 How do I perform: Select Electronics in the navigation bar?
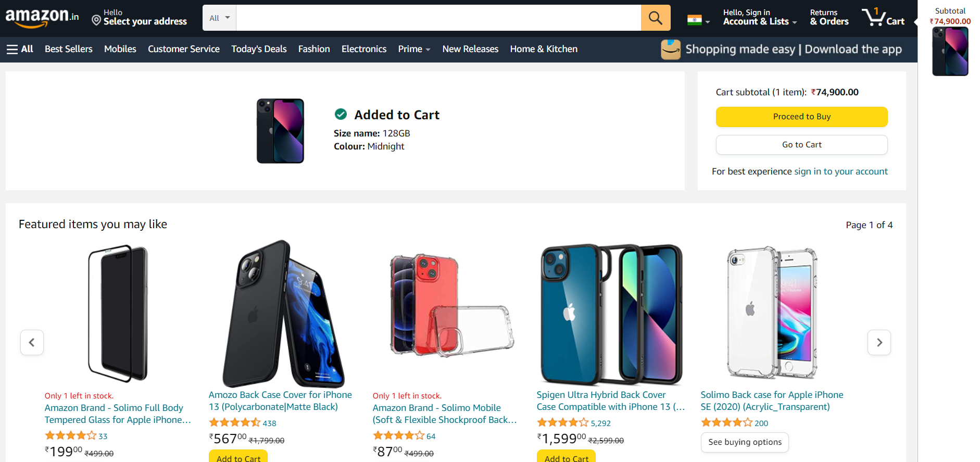point(363,48)
